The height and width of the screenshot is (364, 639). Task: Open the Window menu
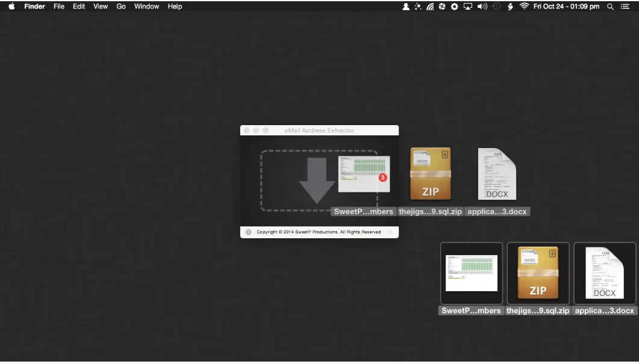click(147, 7)
